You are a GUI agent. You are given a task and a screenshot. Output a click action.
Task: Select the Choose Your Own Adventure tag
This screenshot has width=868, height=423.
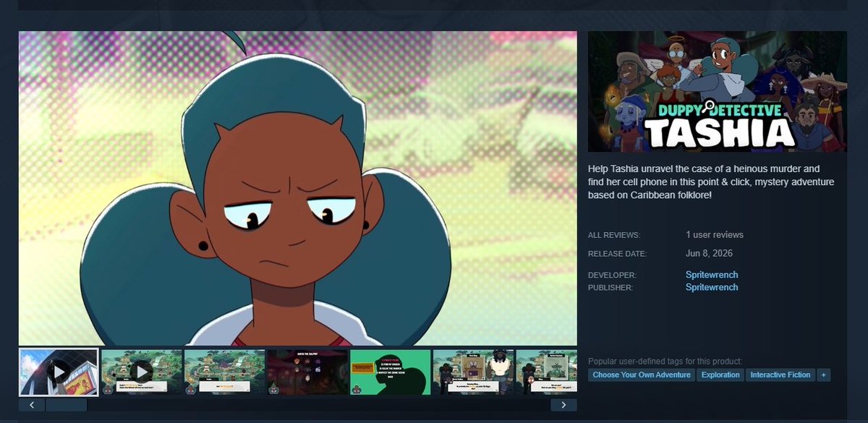tap(642, 375)
